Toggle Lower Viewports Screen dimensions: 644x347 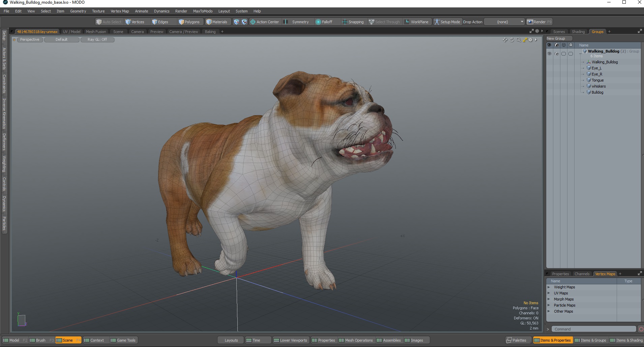point(290,340)
